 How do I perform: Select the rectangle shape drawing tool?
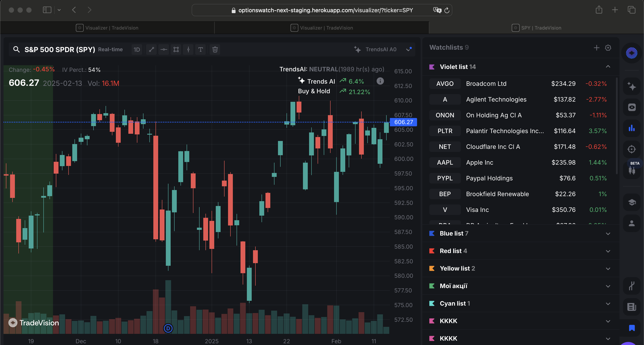tap(176, 49)
